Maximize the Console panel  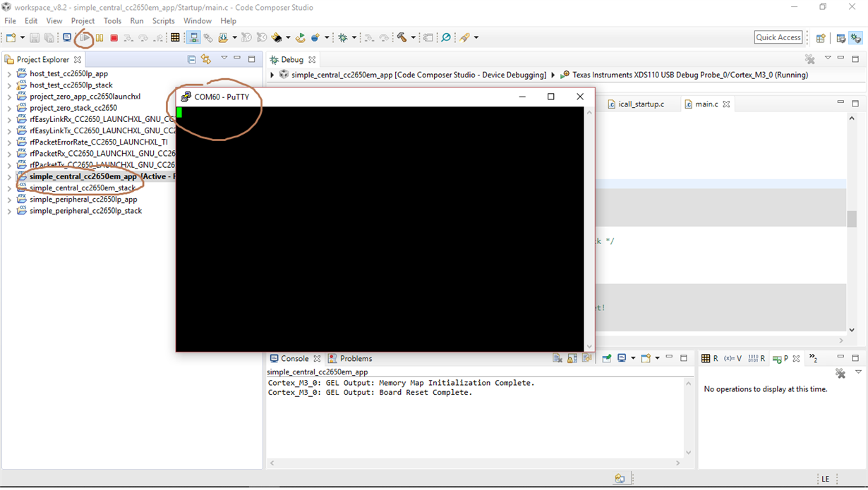pyautogui.click(x=684, y=358)
